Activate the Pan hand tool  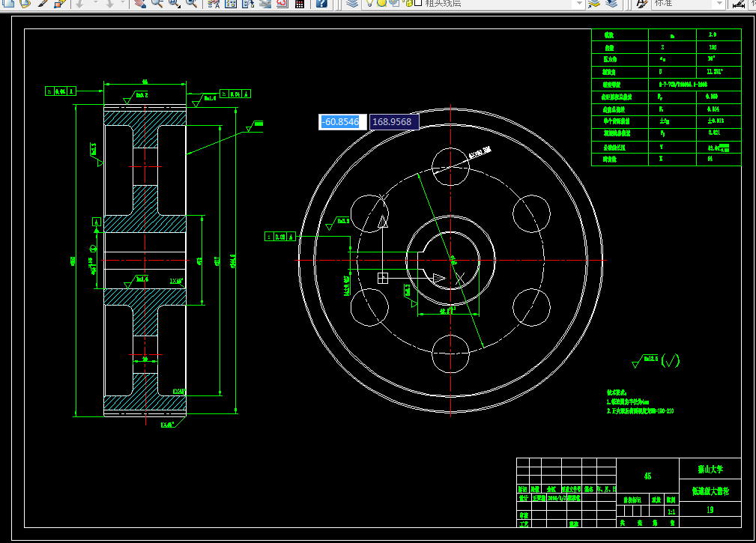point(139,4)
